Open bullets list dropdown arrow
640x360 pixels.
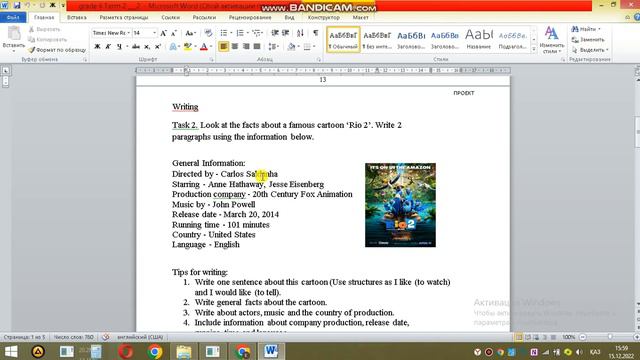point(231,33)
